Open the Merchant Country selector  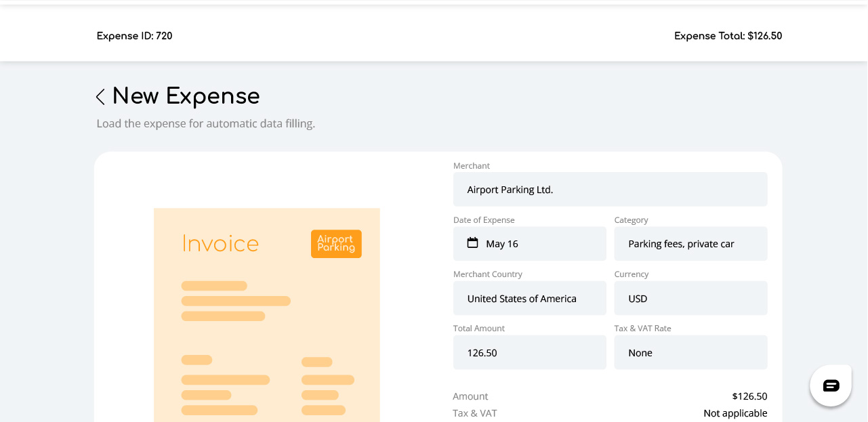529,299
